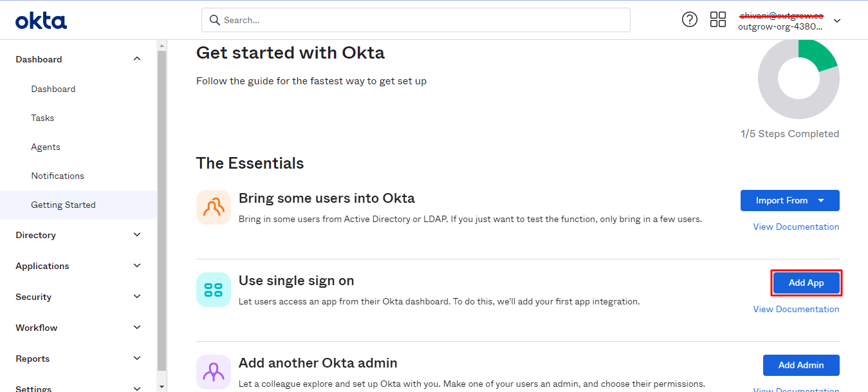The width and height of the screenshot is (868, 392).
Task: Open Agents in the sidebar
Action: pos(46,147)
